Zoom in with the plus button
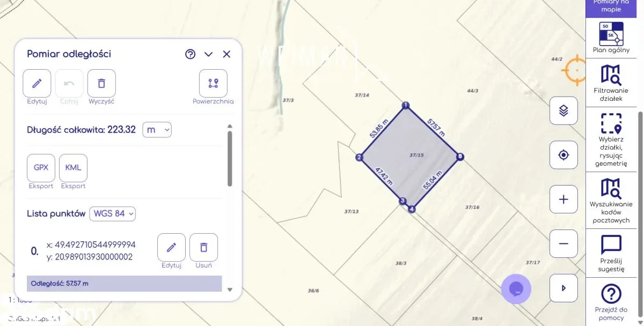This screenshot has width=644, height=326. pyautogui.click(x=563, y=199)
